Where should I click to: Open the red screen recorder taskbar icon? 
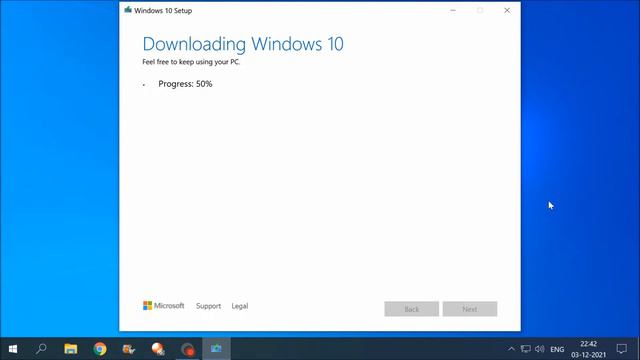[188, 349]
